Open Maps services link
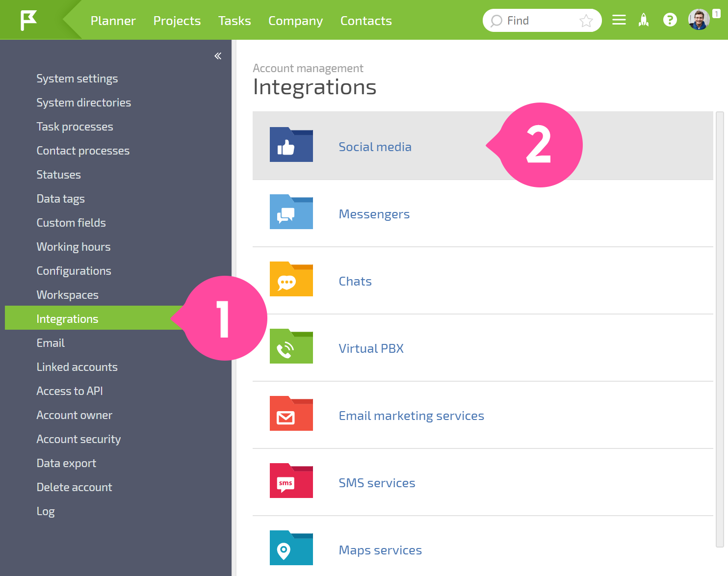 click(381, 550)
